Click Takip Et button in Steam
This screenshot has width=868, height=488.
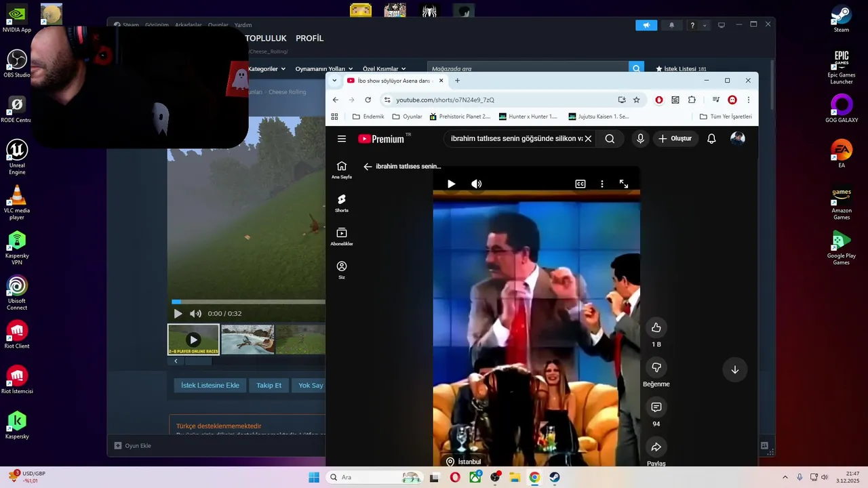[269, 386]
